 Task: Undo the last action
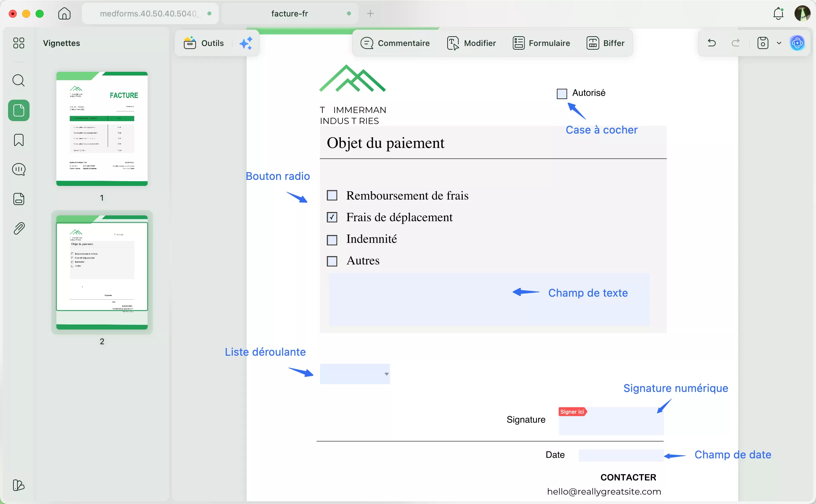point(712,43)
